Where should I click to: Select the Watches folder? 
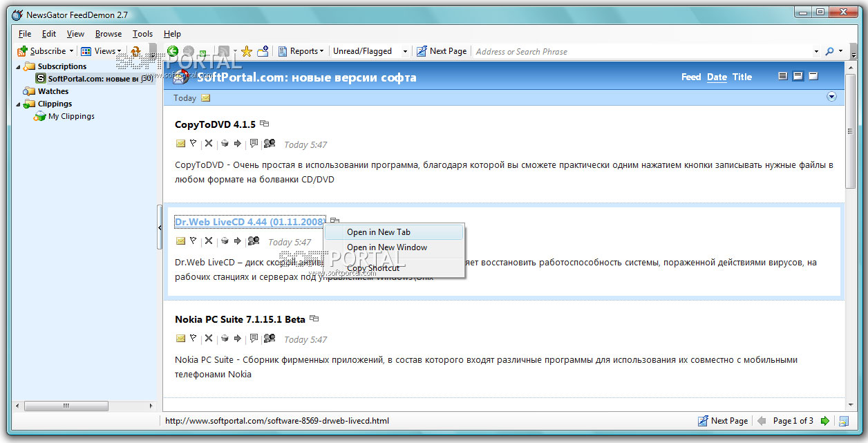click(53, 91)
